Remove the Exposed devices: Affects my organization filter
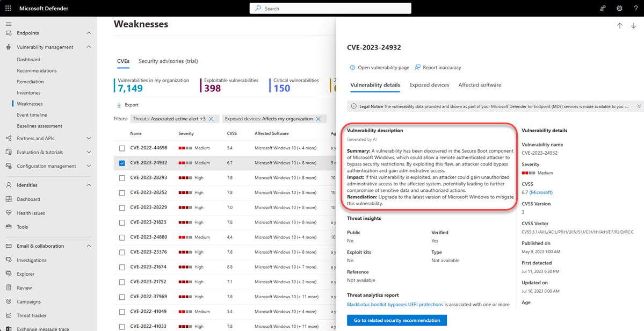 tap(319, 119)
